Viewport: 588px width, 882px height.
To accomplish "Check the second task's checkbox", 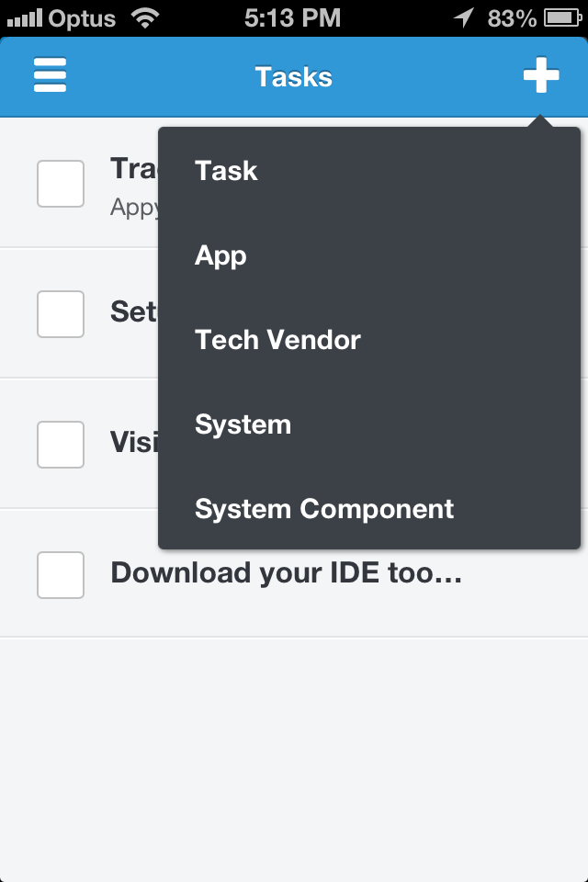I will (x=61, y=313).
